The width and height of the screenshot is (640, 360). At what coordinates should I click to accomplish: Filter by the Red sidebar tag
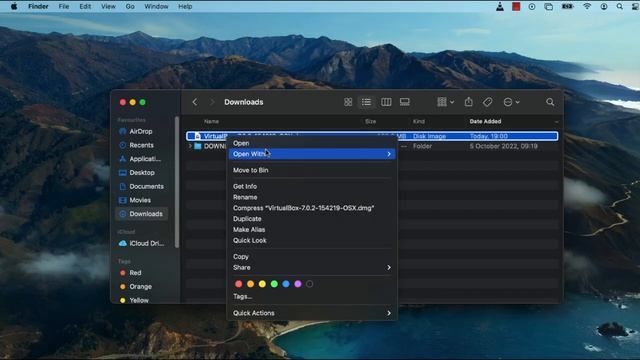[135, 273]
